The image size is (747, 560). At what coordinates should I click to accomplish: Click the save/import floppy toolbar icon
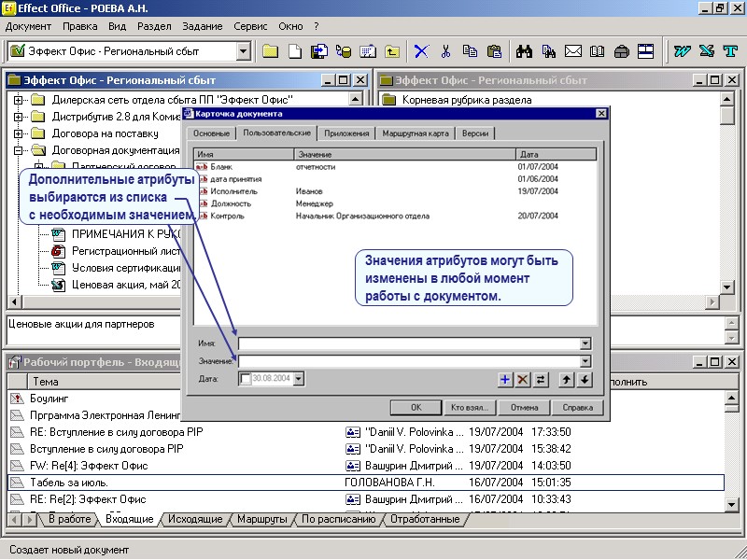319,51
